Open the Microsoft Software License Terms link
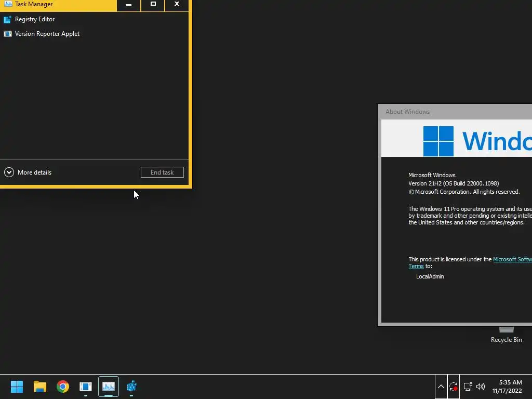This screenshot has height=399, width=532. point(512,259)
